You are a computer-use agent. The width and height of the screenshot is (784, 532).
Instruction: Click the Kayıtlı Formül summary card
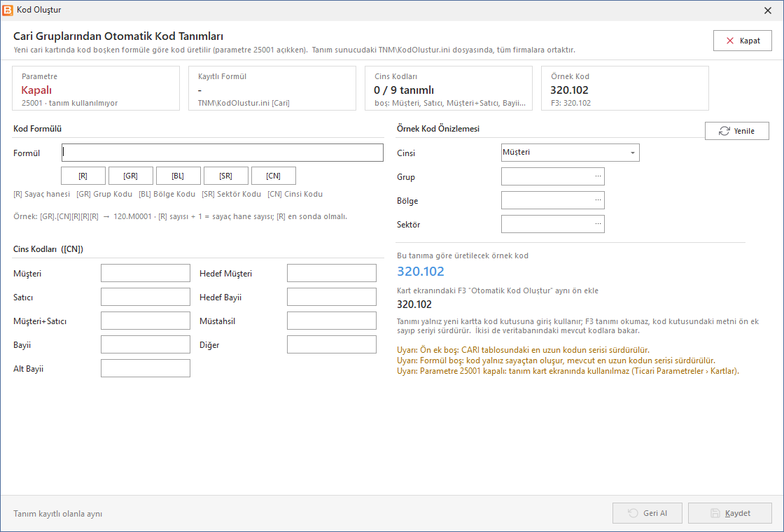[272, 88]
